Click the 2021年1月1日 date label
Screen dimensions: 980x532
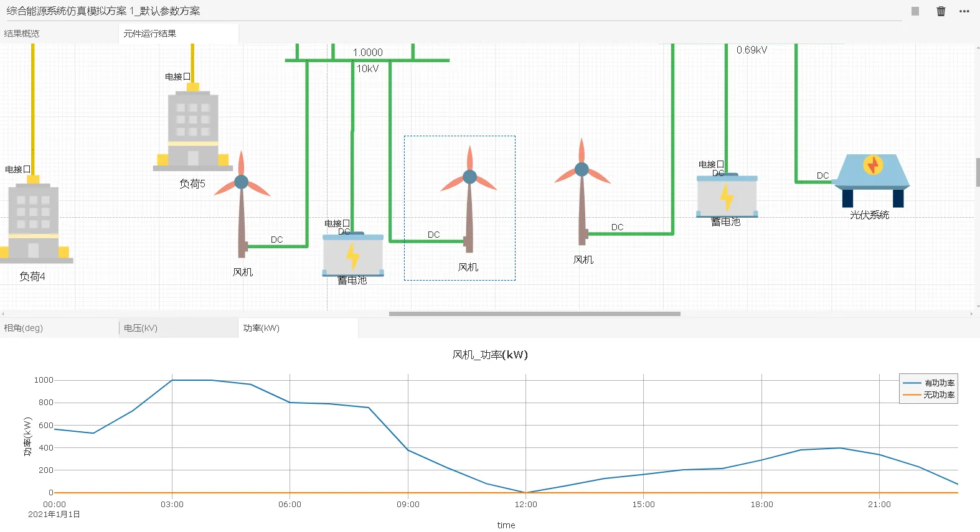tap(54, 515)
